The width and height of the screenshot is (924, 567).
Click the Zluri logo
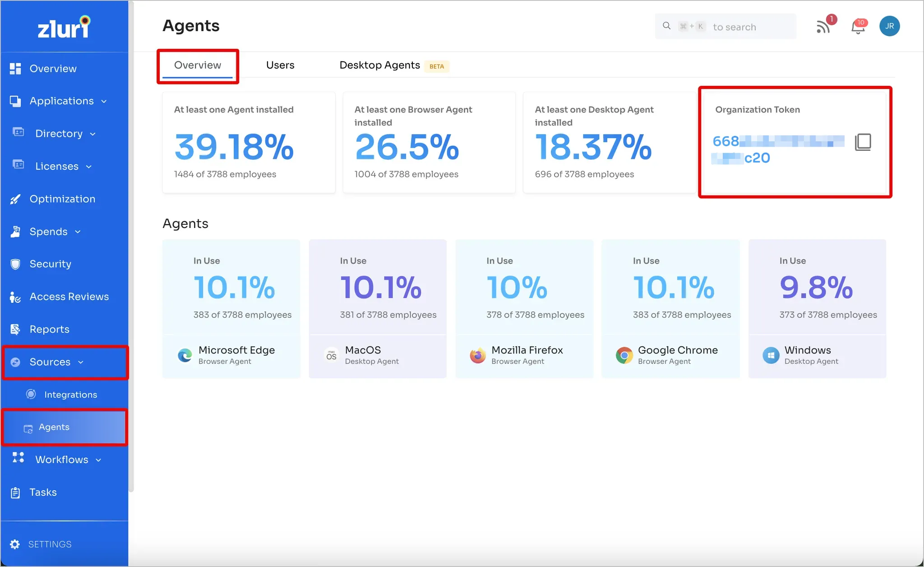[64, 28]
